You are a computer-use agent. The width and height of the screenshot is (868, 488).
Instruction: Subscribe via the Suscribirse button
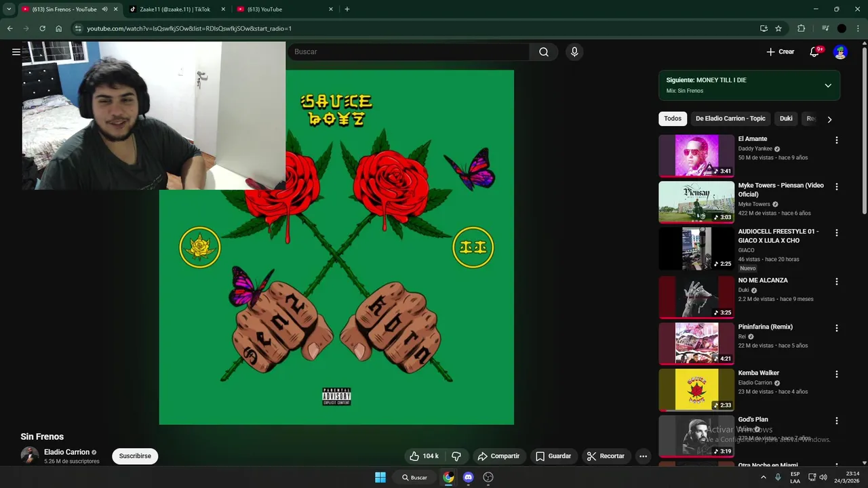click(135, 456)
